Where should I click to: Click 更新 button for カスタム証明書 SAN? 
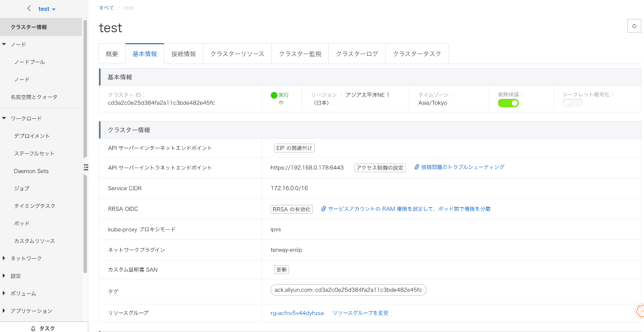(282, 270)
